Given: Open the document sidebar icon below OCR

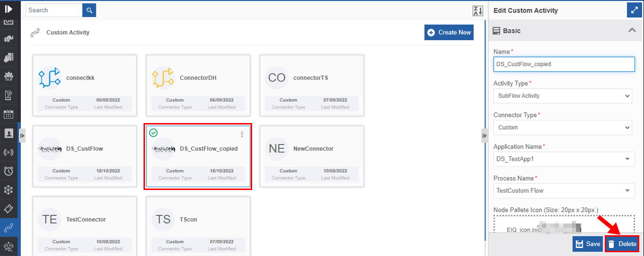Looking at the screenshot, I should tap(8, 96).
